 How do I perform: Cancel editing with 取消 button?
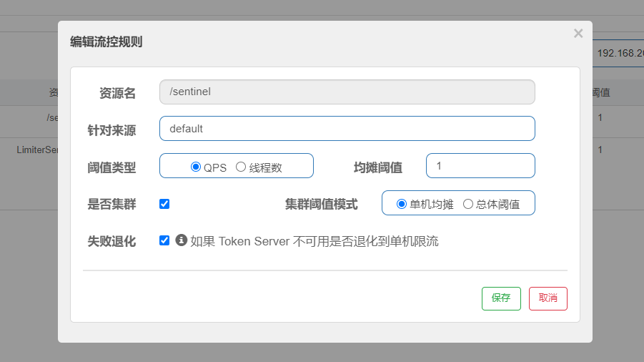[x=548, y=298]
